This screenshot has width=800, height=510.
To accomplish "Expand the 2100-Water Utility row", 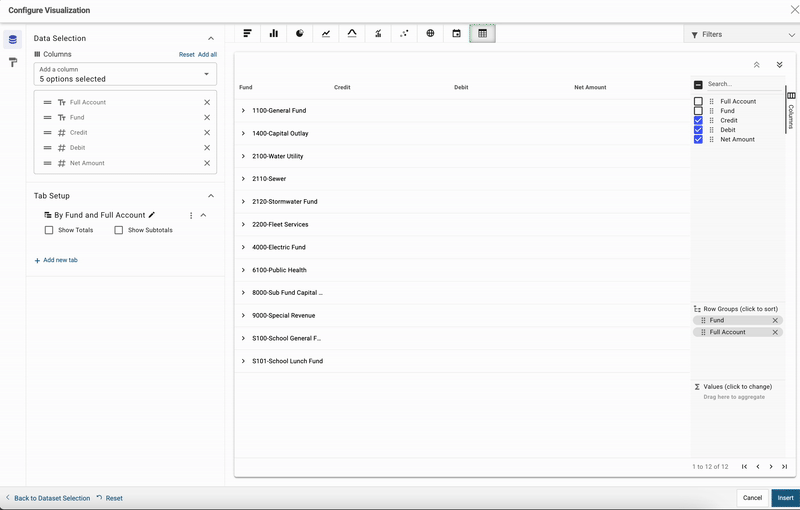I will 243,157.
